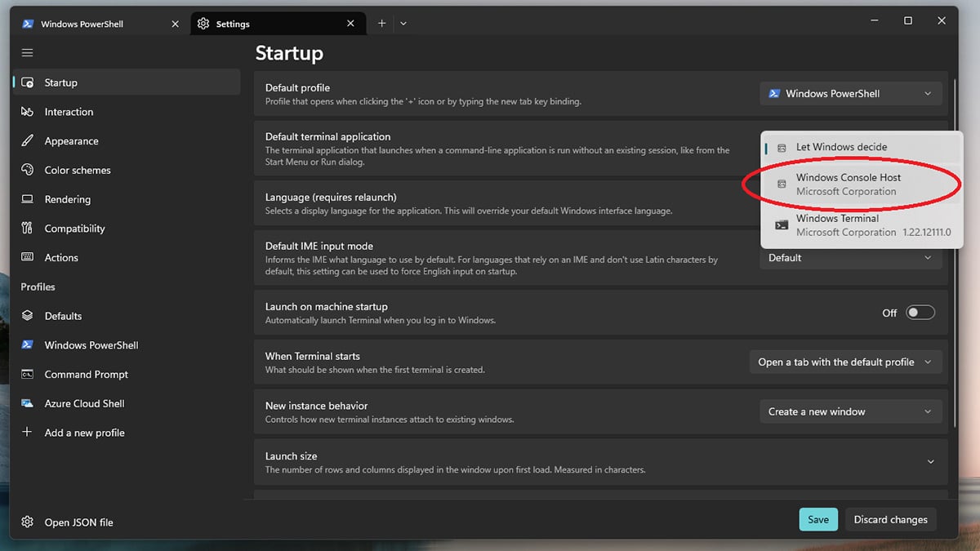Image resolution: width=980 pixels, height=551 pixels.
Task: Minimize the Terminal window
Action: click(873, 21)
